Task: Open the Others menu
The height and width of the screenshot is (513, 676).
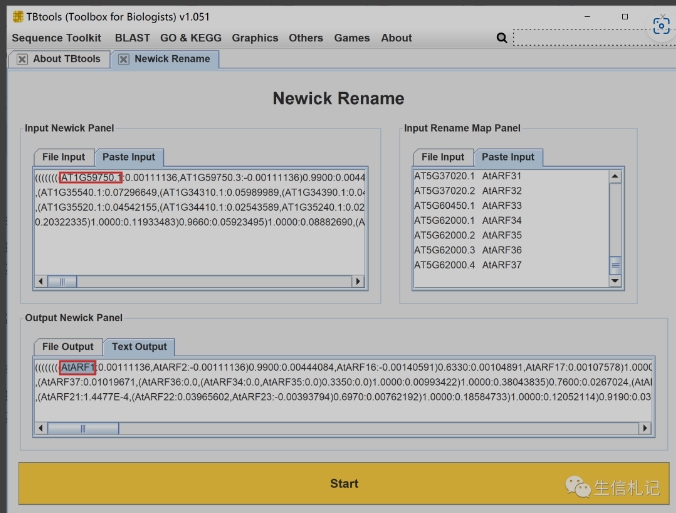Action: [306, 38]
